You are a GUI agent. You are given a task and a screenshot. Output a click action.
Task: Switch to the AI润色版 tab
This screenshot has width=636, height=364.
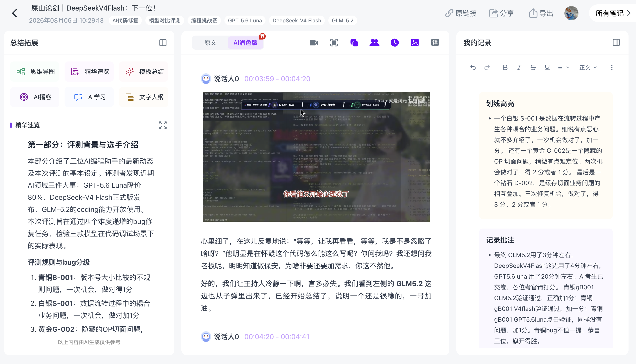point(246,43)
